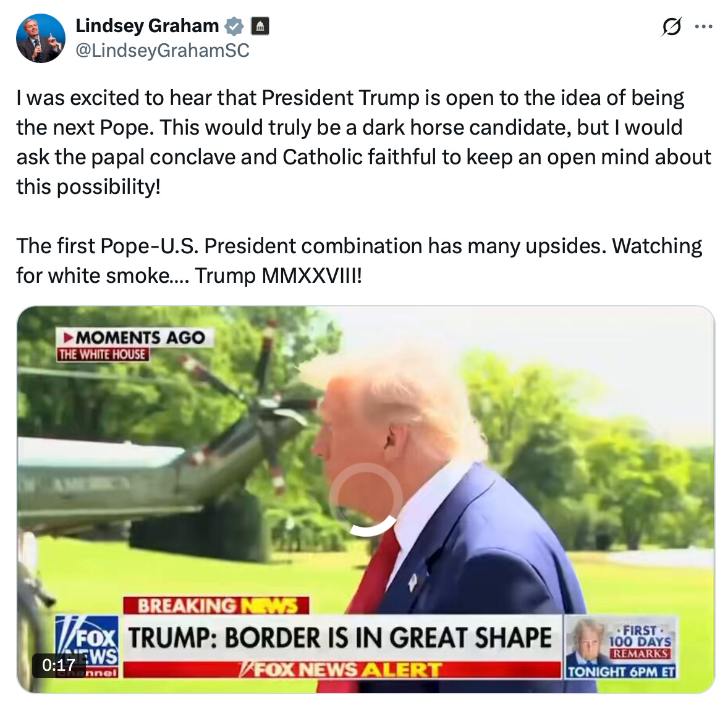This screenshot has width=728, height=714.
Task: Open the three-dot more options menu
Action: tap(703, 27)
